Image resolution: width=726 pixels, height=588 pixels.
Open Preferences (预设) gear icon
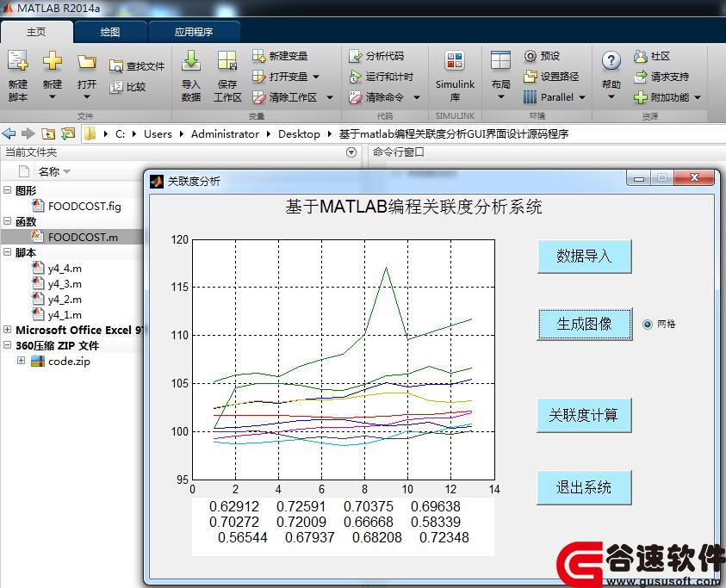pyautogui.click(x=531, y=56)
